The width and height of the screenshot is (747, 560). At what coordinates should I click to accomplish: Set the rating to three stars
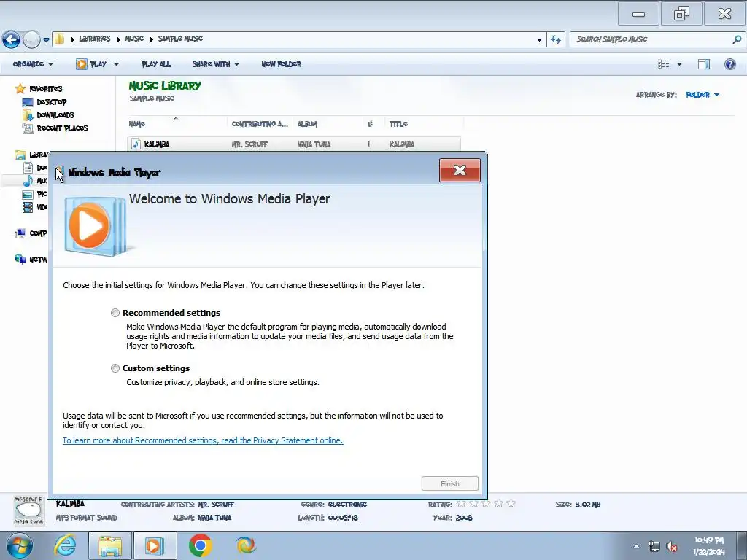click(486, 504)
